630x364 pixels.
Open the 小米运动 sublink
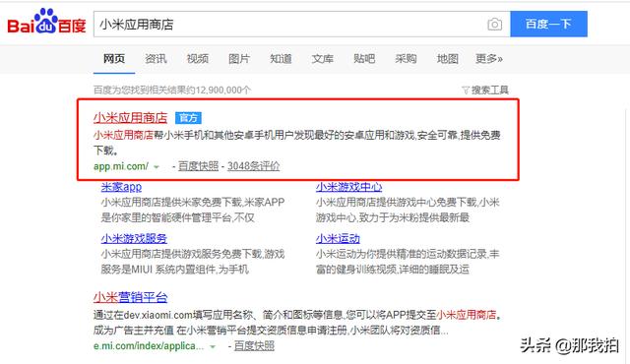(x=338, y=238)
